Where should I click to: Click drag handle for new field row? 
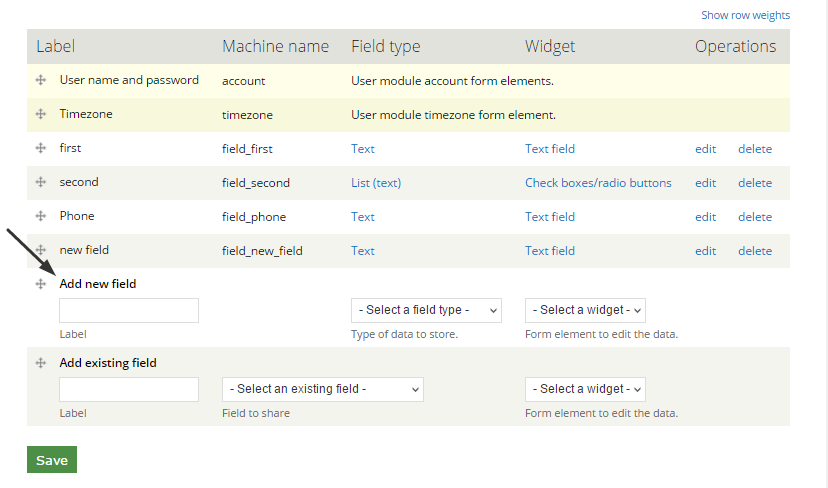[41, 250]
